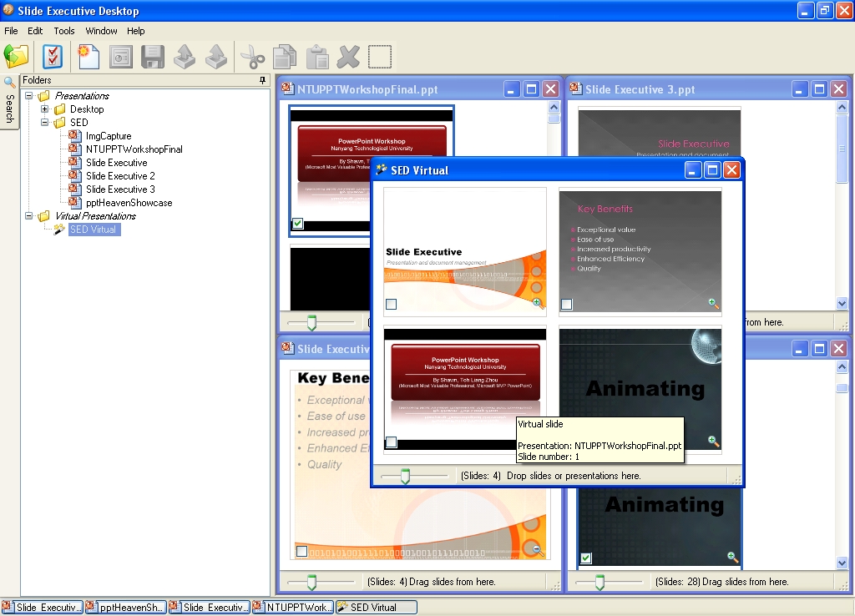Check the Slide Executive slide checkbox in SED Virtual

(x=391, y=304)
